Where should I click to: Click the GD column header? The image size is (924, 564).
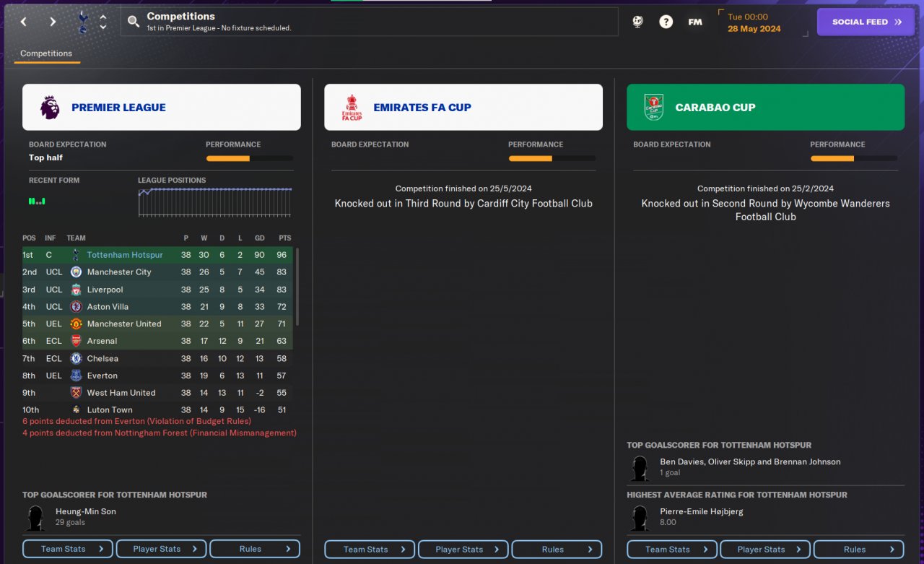pyautogui.click(x=260, y=238)
